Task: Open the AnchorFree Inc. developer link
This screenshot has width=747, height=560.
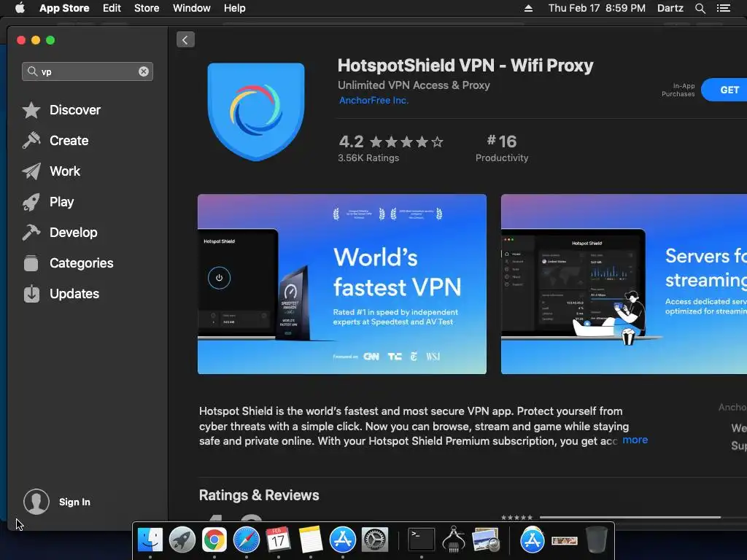Action: click(373, 101)
